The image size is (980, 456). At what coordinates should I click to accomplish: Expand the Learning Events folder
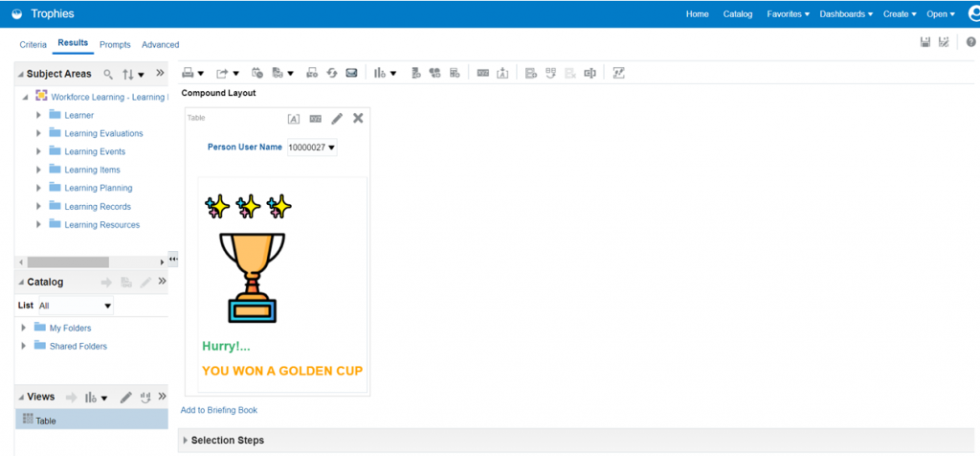pos(39,151)
